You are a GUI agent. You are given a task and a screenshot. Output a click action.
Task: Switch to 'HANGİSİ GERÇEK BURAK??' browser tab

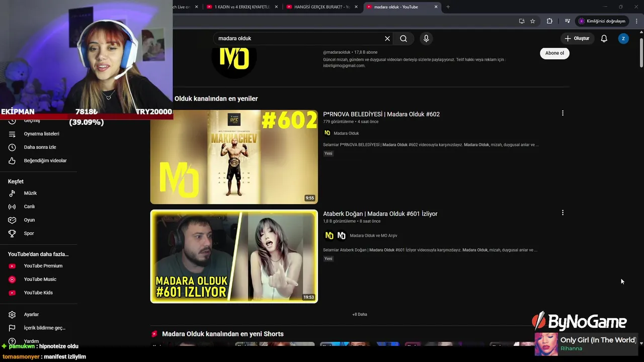(x=321, y=7)
